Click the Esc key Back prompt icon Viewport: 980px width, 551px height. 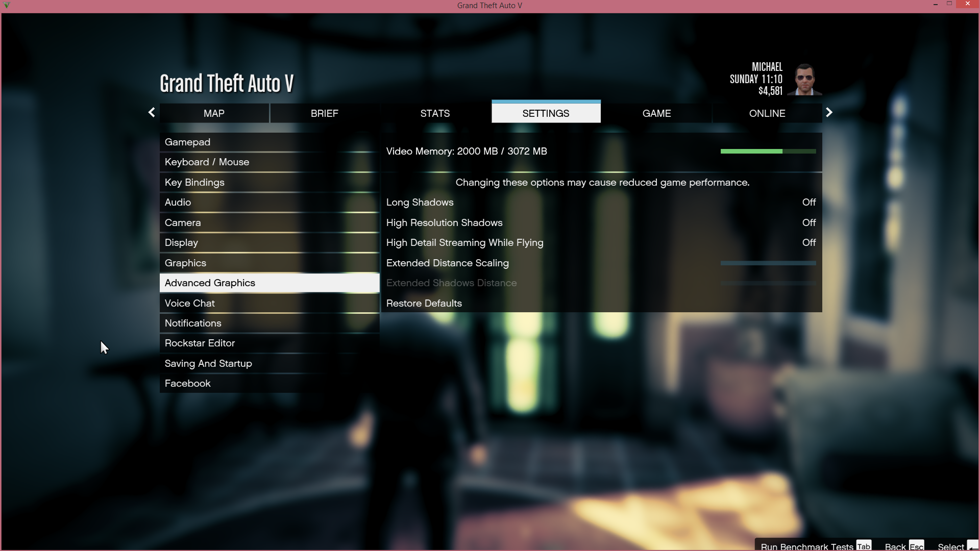click(916, 546)
